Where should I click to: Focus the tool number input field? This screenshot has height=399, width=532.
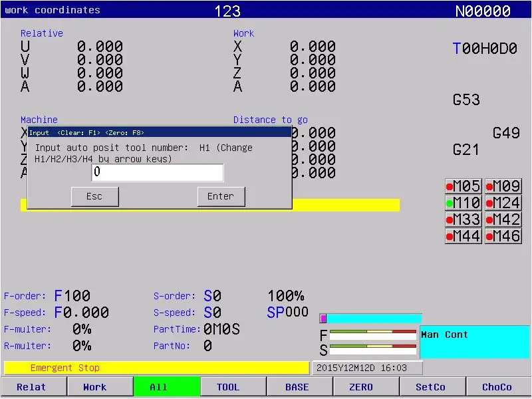(x=158, y=172)
